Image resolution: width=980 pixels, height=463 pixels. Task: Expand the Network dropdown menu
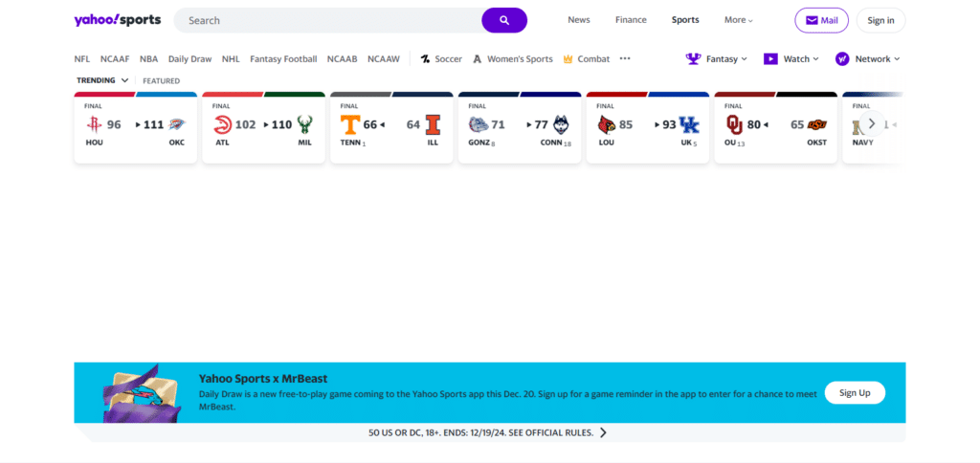pos(868,58)
